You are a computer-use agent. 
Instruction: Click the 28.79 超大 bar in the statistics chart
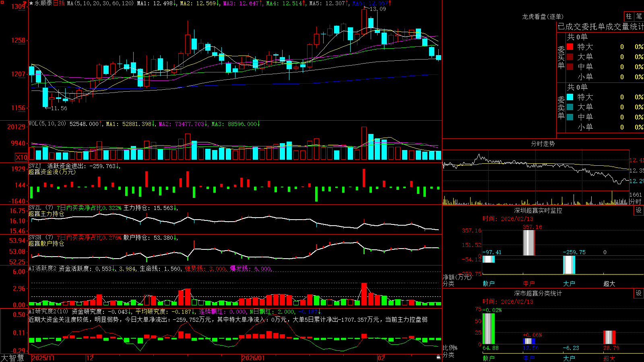pyautogui.click(x=609, y=337)
